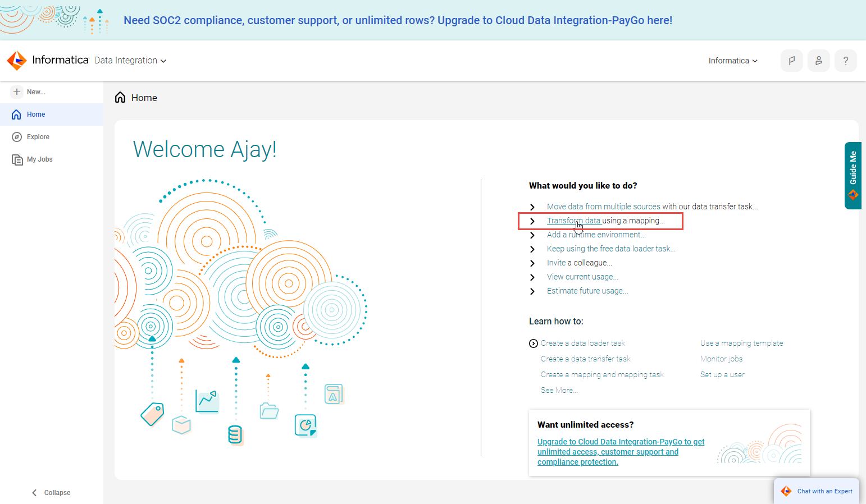Open Chat with an Expert
This screenshot has width=866, height=504.
click(817, 491)
